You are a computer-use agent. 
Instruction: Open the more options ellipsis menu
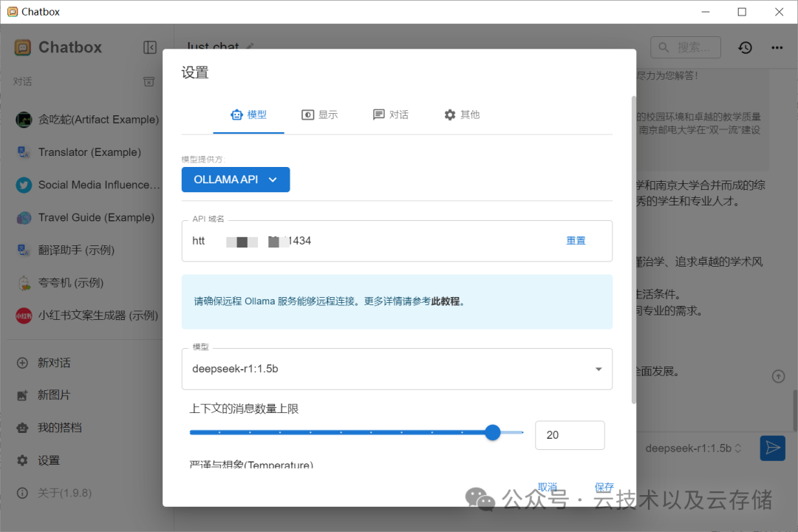(x=777, y=47)
